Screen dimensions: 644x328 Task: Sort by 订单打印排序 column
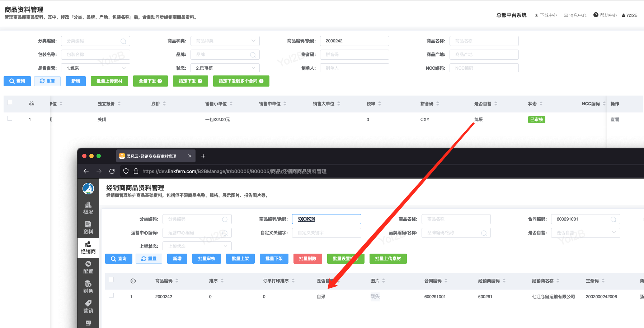click(293, 281)
